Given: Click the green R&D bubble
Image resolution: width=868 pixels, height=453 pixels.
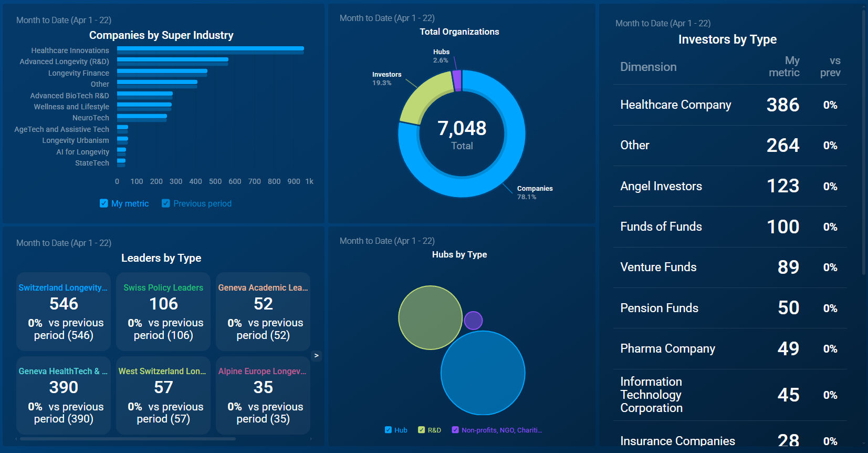Looking at the screenshot, I should 430,317.
